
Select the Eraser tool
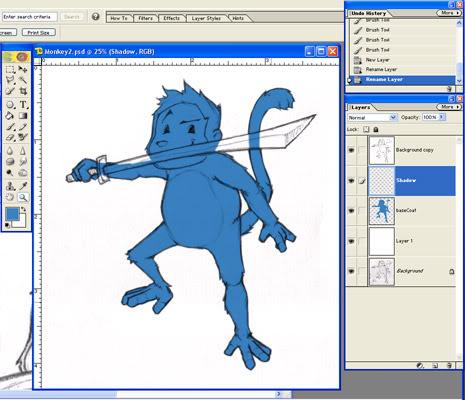[x=10, y=137]
